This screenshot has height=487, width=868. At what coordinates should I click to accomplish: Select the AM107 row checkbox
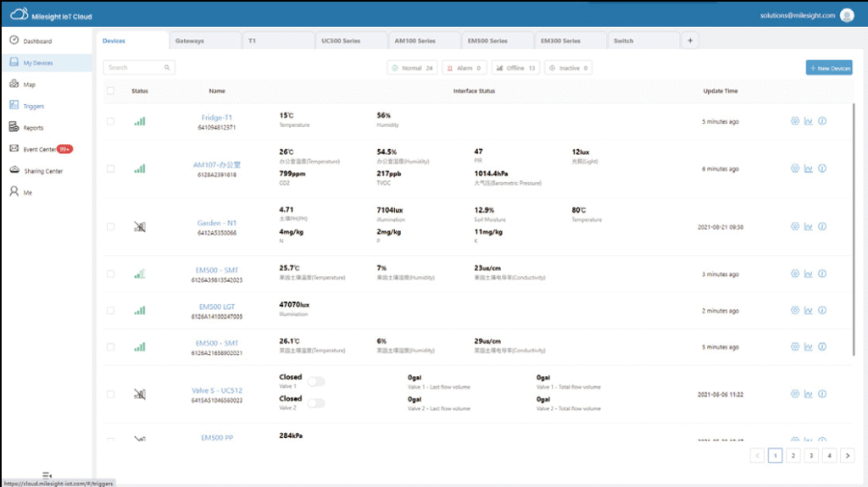coord(111,169)
